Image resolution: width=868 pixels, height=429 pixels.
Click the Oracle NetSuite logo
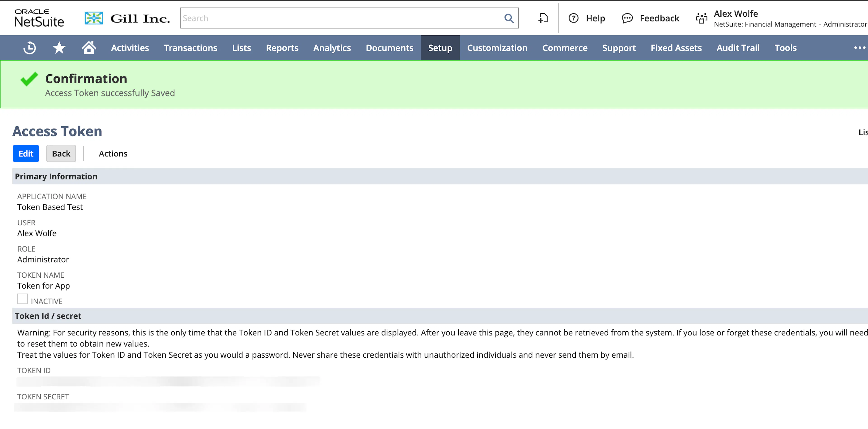point(39,18)
